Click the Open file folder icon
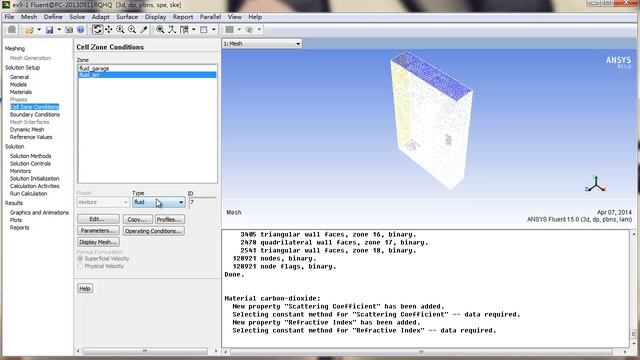Screen dimensions: 640x360 pyautogui.click(x=29, y=30)
